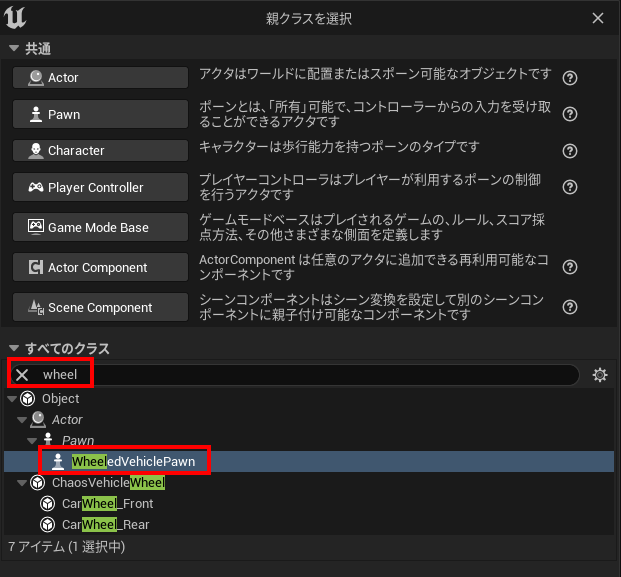This screenshot has width=621, height=577.
Task: Choose Scene Component parent class button
Action: pyautogui.click(x=100, y=307)
